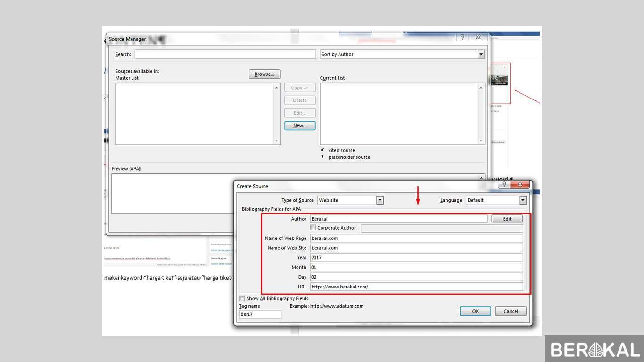Click the Current List scroll-up arrow
Image resolution: width=644 pixels, height=362 pixels.
pos(481,88)
